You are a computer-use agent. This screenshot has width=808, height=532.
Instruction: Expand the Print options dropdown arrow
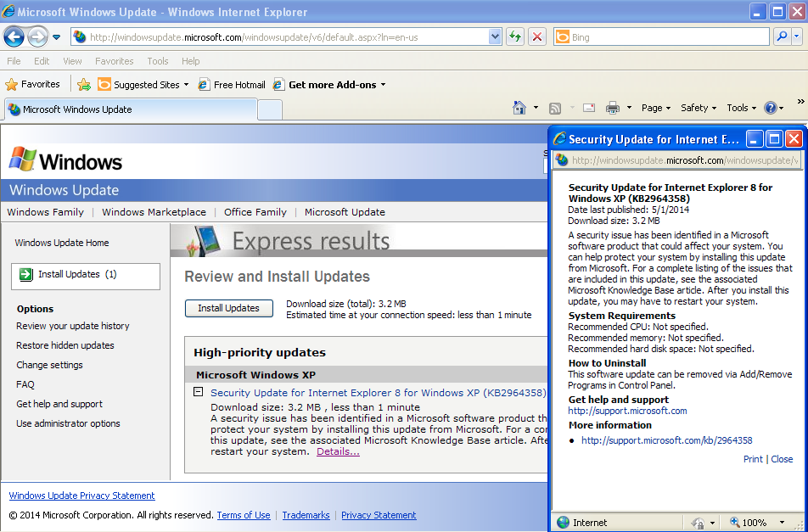point(629,108)
